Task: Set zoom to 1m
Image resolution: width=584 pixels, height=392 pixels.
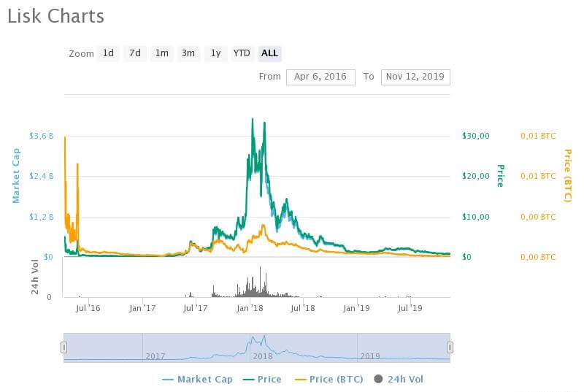Action: [x=161, y=53]
